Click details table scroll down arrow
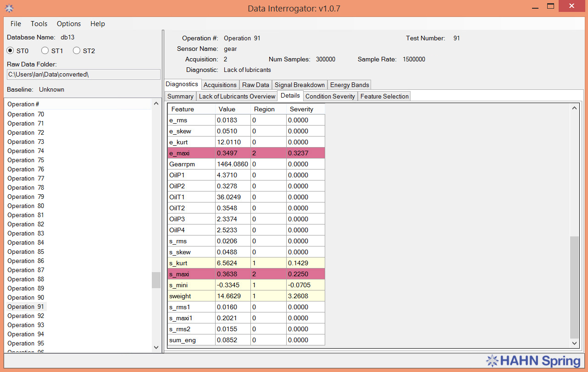The width and height of the screenshot is (588, 372). [x=574, y=343]
